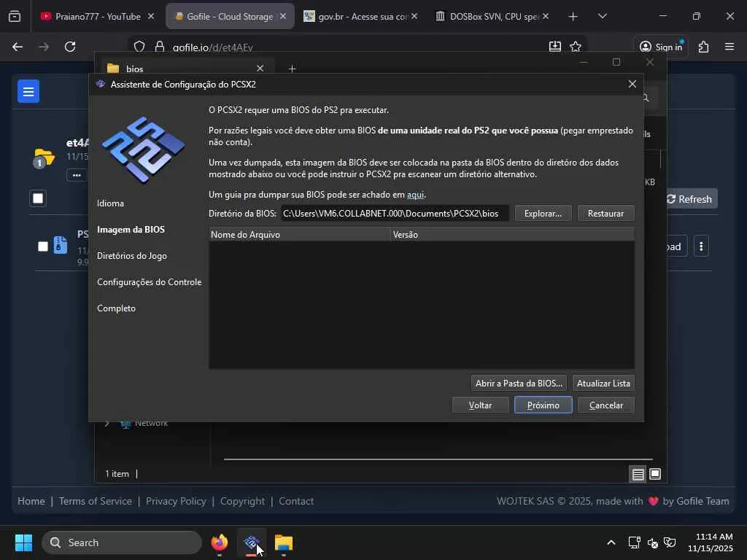Click the Sign in account button
The height and width of the screenshot is (560, 747).
(661, 47)
